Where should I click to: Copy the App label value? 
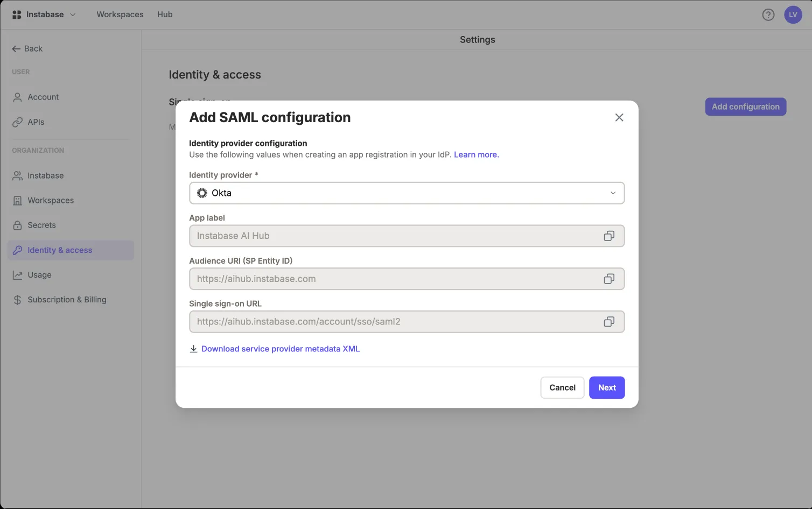609,236
